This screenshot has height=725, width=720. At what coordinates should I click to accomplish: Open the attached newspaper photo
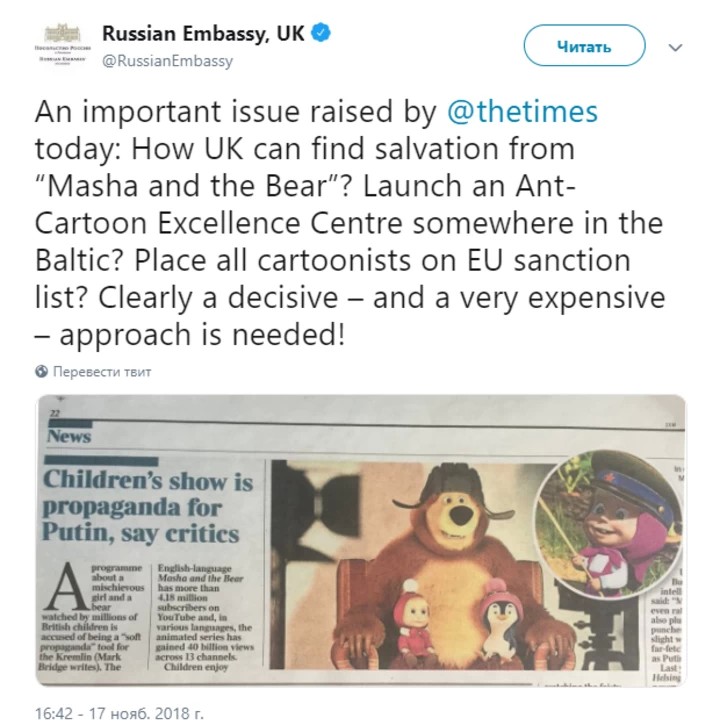point(360,541)
